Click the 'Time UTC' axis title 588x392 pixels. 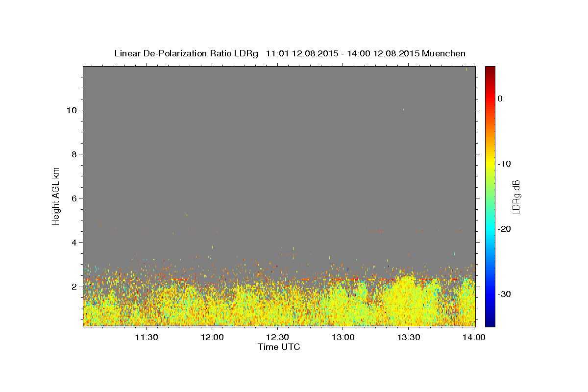point(279,347)
